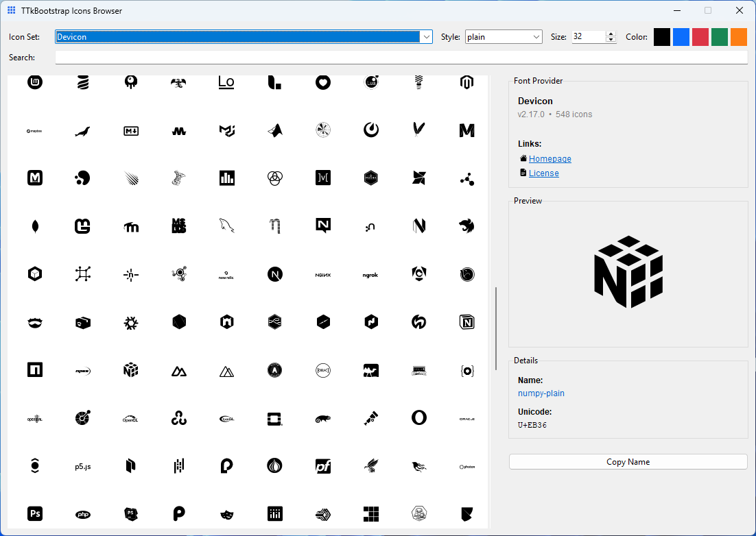Viewport: 756px width, 536px height.
Task: View the Devicon License link
Action: (x=544, y=173)
